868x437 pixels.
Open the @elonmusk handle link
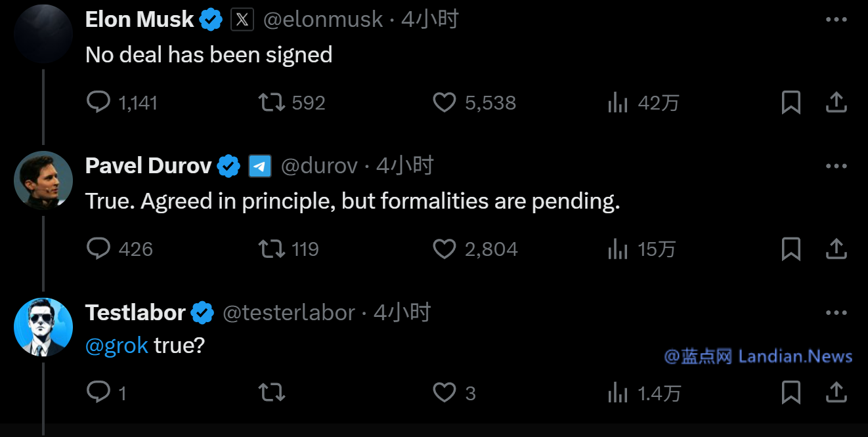(x=322, y=20)
